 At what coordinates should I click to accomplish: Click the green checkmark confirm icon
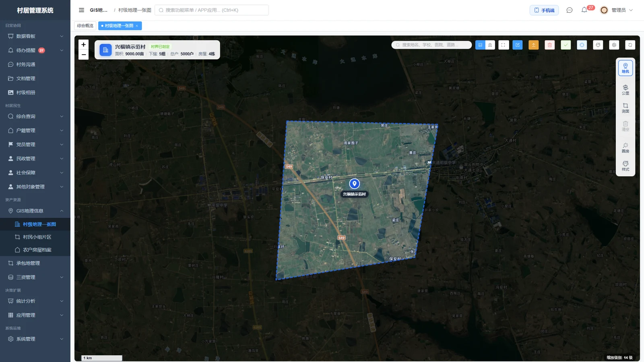pos(566,45)
